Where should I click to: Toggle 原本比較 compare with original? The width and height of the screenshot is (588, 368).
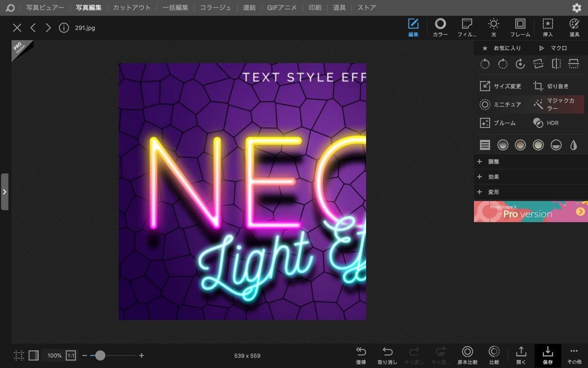tap(467, 356)
